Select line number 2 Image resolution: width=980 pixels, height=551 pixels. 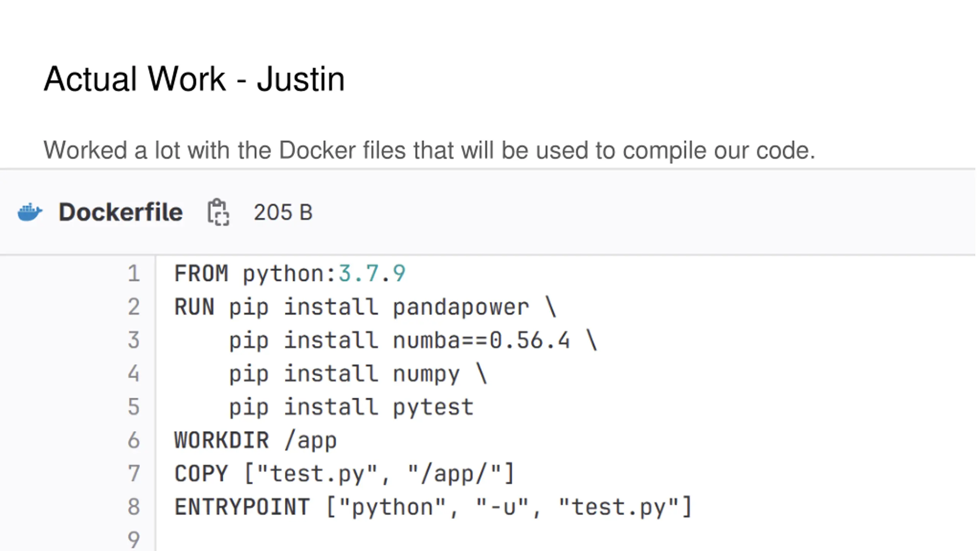click(x=134, y=307)
